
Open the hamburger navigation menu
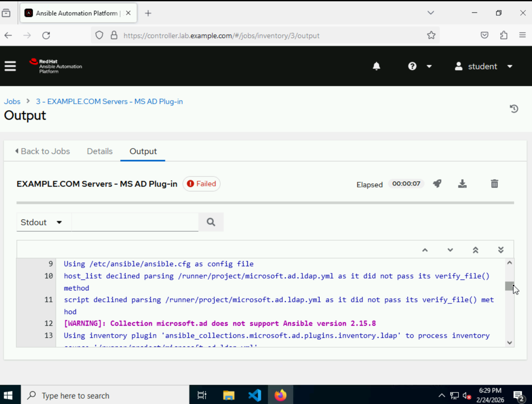(x=10, y=66)
